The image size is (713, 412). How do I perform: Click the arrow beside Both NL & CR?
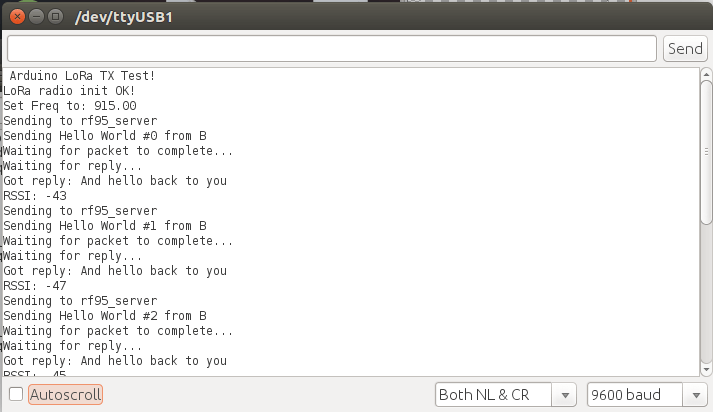pos(565,395)
